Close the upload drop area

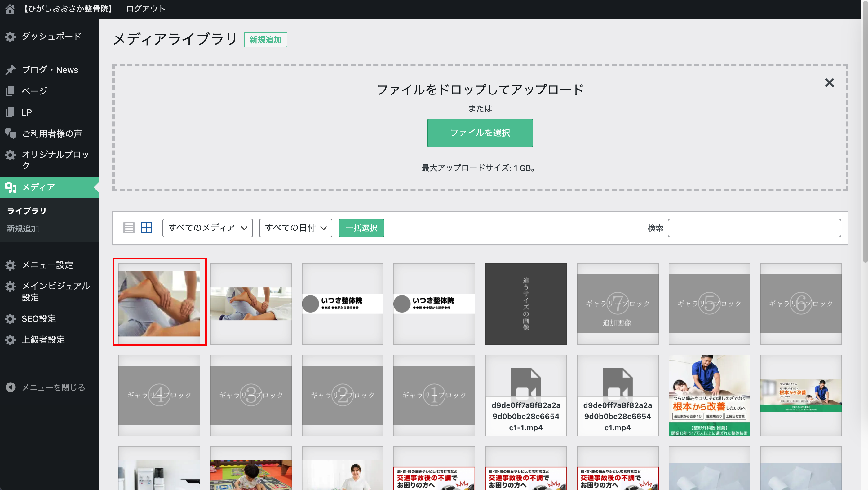pyautogui.click(x=829, y=83)
